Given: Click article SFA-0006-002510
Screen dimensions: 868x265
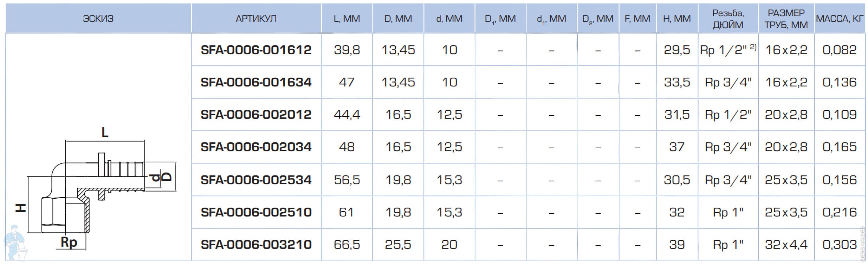Looking at the screenshot, I should click(256, 212).
